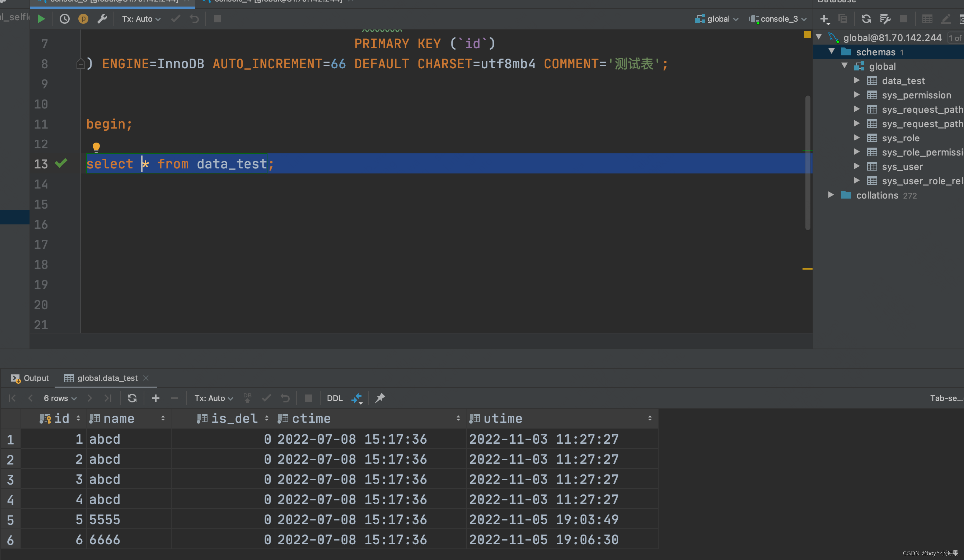964x560 pixels.
Task: Sort results by utime column header
Action: tap(503, 419)
